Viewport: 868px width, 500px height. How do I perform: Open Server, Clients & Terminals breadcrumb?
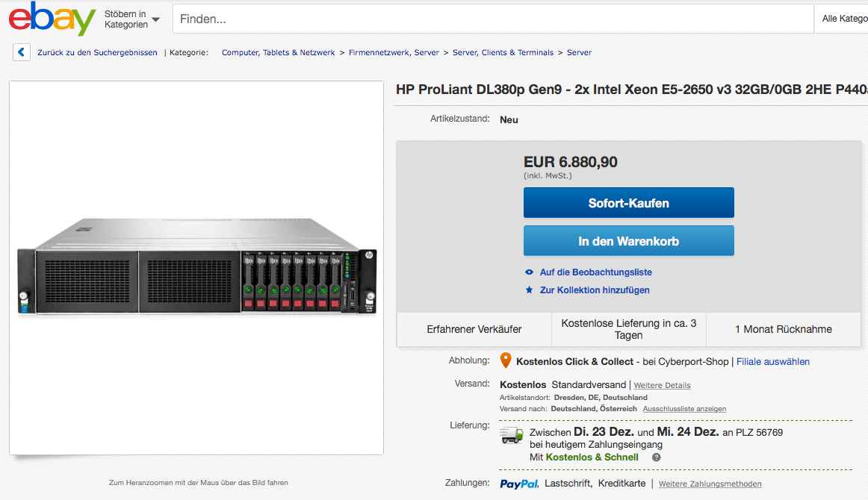[x=503, y=52]
